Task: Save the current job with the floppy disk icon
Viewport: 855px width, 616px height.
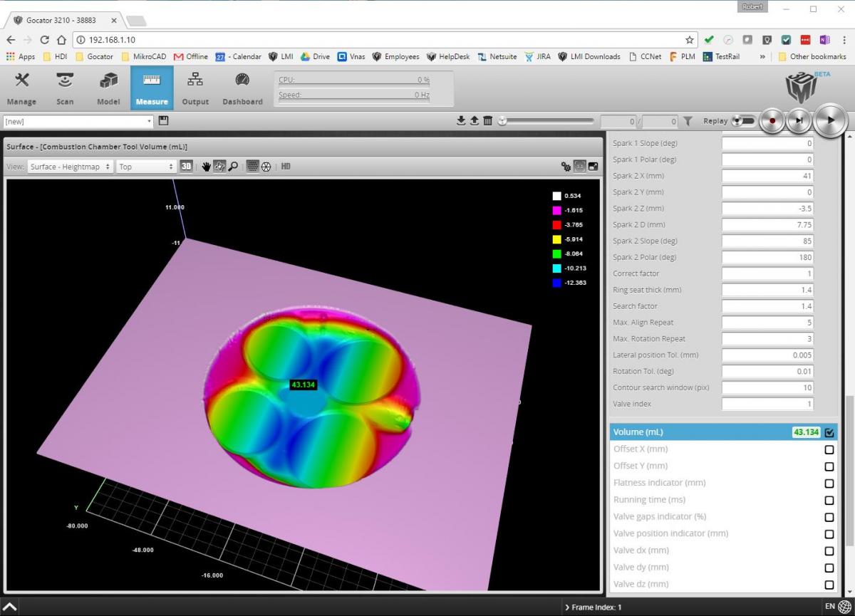Action: pos(163,121)
